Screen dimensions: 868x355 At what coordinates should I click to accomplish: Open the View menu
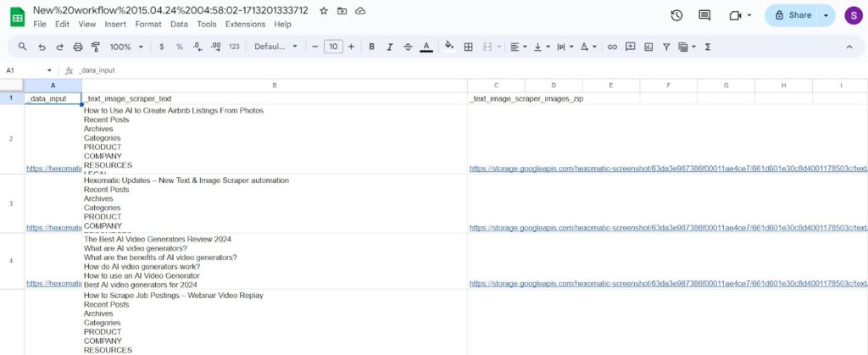[87, 25]
